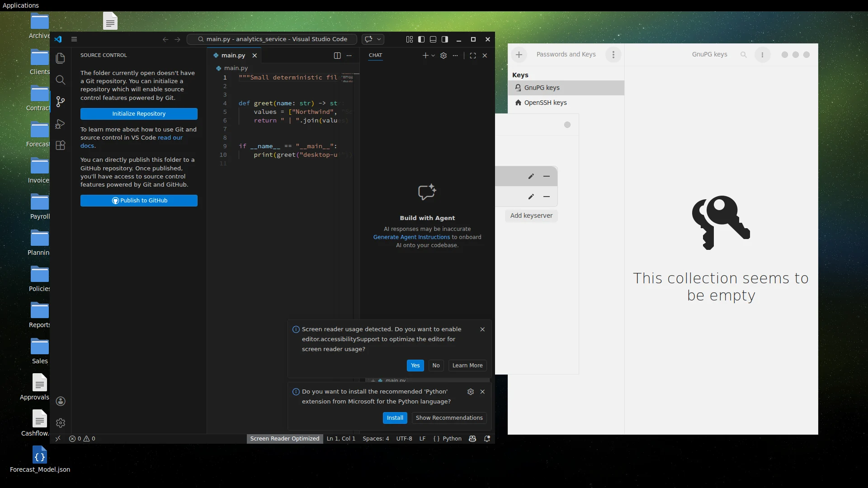The width and height of the screenshot is (868, 488).
Task: Open notifications bell in status bar
Action: point(487,439)
